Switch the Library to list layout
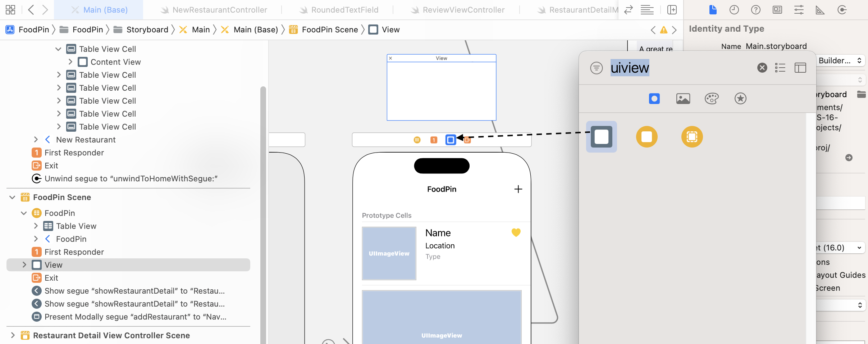 780,68
